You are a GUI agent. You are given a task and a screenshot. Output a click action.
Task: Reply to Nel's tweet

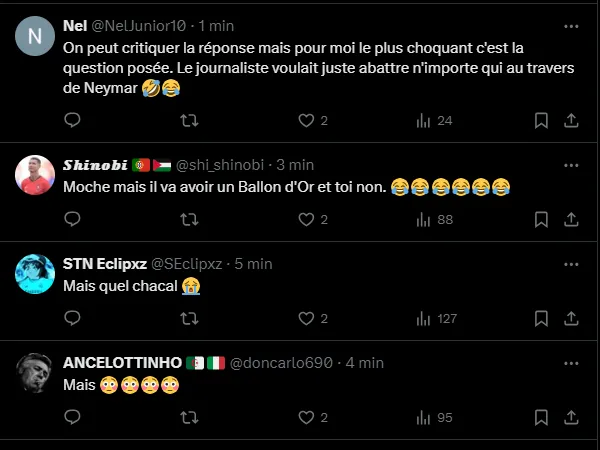pyautogui.click(x=72, y=120)
